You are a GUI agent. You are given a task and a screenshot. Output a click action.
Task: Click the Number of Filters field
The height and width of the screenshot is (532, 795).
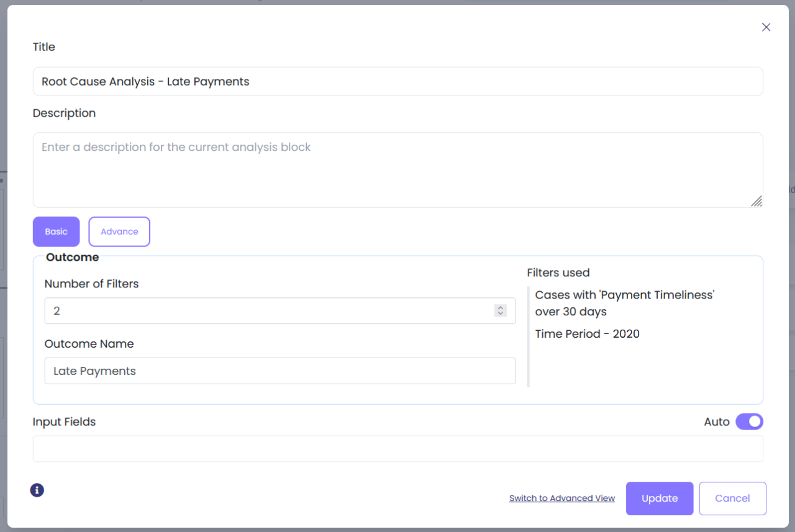[280, 310]
